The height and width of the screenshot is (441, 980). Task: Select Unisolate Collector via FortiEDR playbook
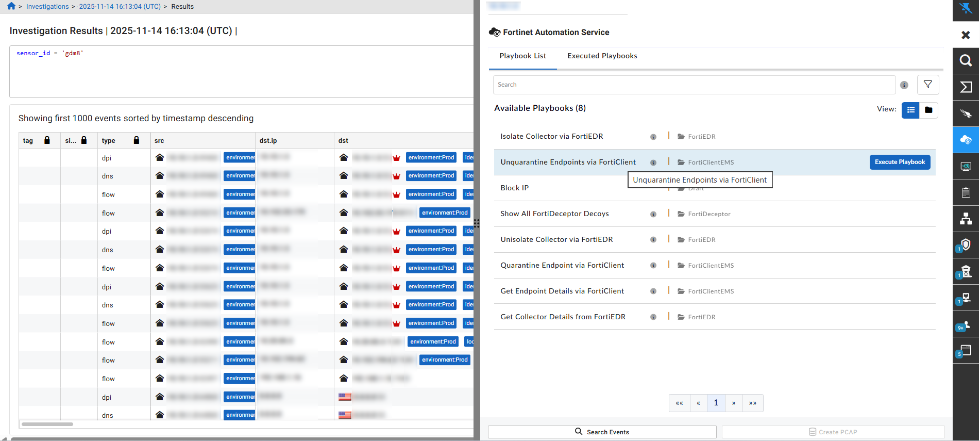557,240
